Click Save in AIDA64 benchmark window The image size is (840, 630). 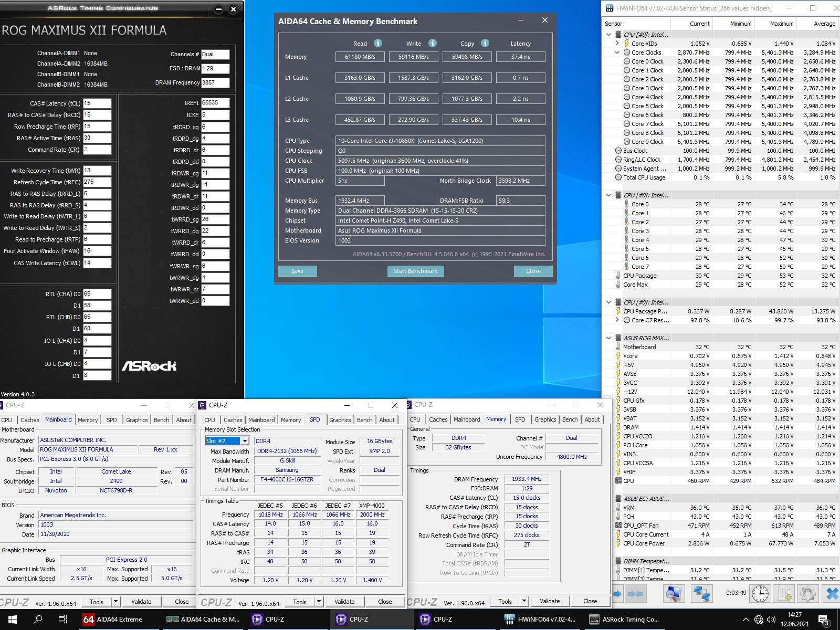click(297, 271)
